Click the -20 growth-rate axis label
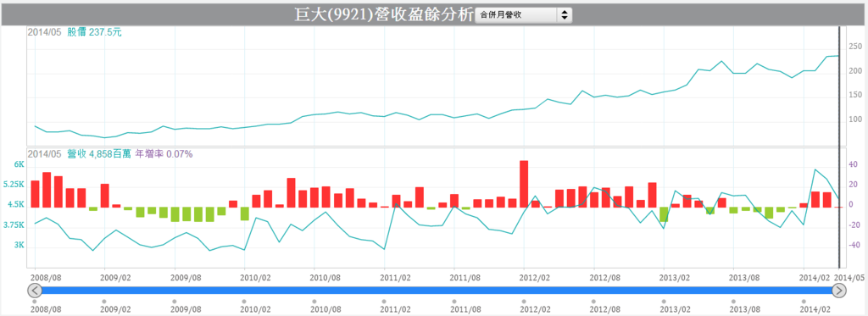 click(x=854, y=225)
